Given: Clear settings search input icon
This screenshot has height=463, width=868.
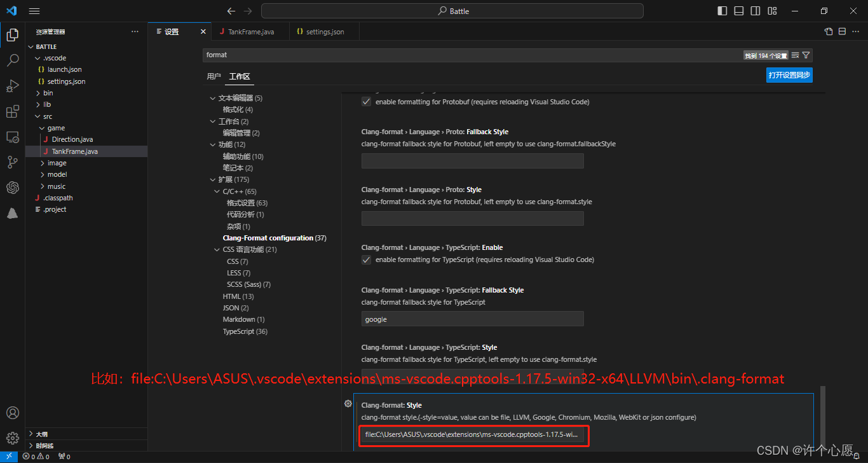Looking at the screenshot, I should pyautogui.click(x=795, y=55).
